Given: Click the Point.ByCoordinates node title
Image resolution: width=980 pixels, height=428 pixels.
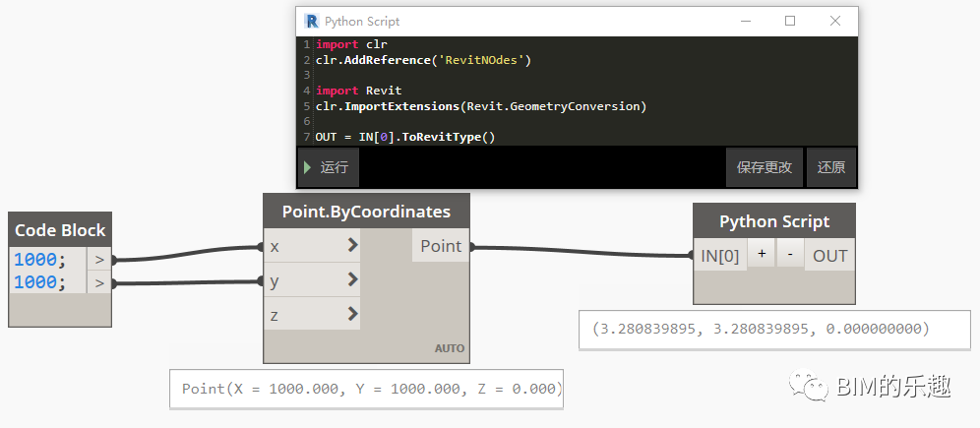Looking at the screenshot, I should click(x=366, y=212).
